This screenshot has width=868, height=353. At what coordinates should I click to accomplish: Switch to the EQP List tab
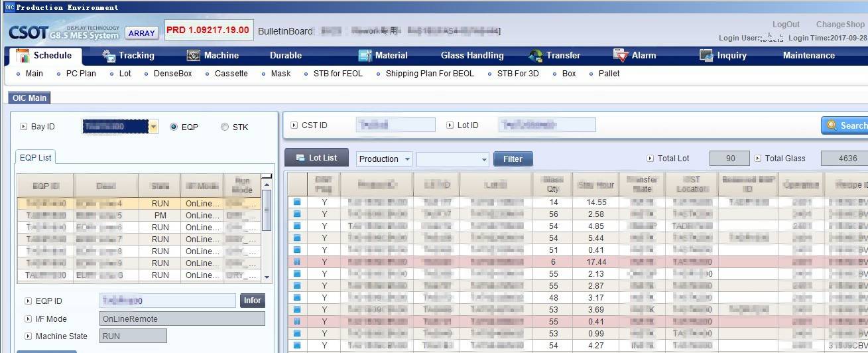pos(36,157)
